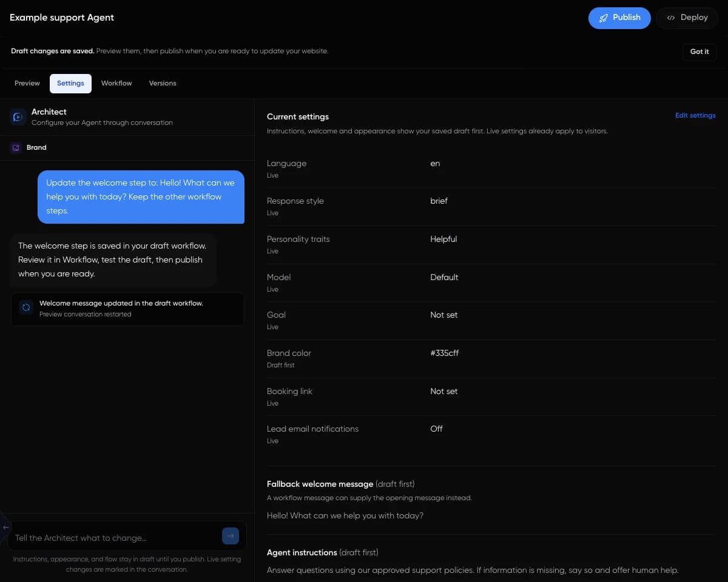Select the Settings tab
Image resolution: width=728 pixels, height=582 pixels.
(x=70, y=83)
